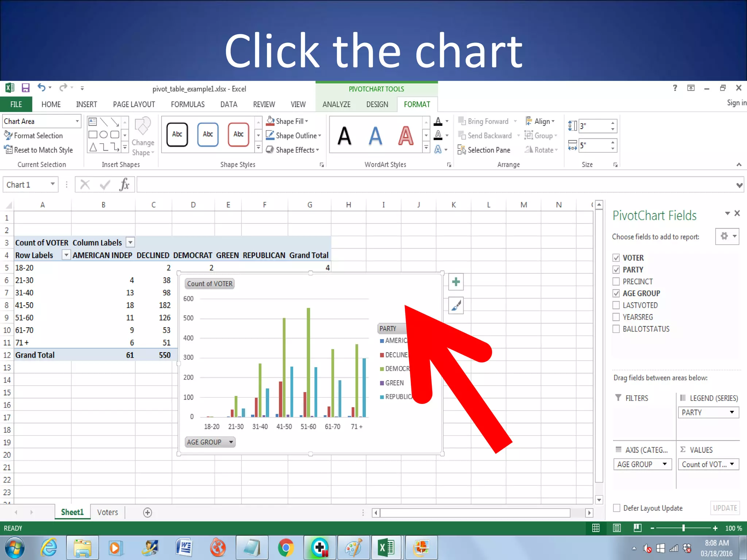Apply the blue A WordArt style
This screenshot has width=747, height=560.
[375, 136]
